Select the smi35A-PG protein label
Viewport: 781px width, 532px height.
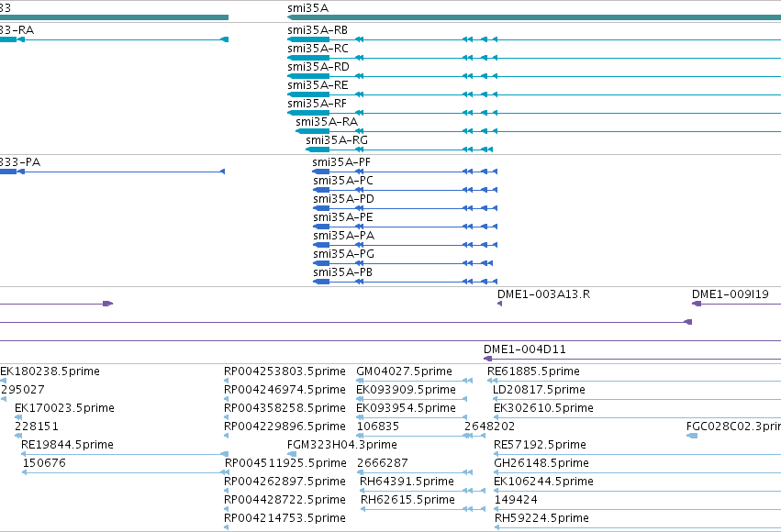pyautogui.click(x=343, y=254)
